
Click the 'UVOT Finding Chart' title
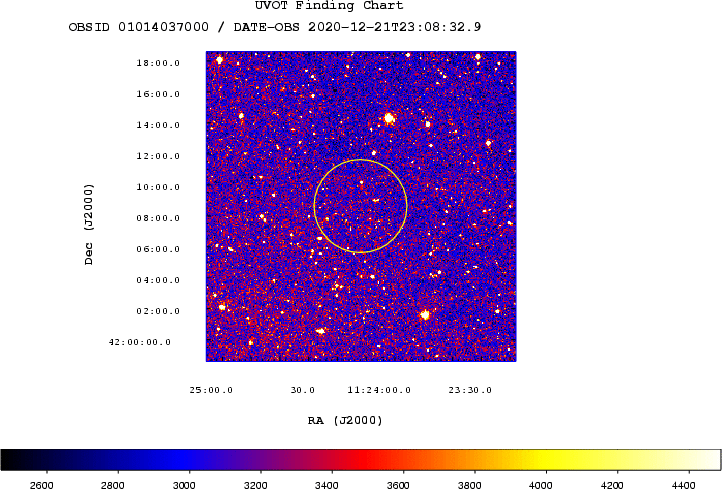pyautogui.click(x=329, y=6)
